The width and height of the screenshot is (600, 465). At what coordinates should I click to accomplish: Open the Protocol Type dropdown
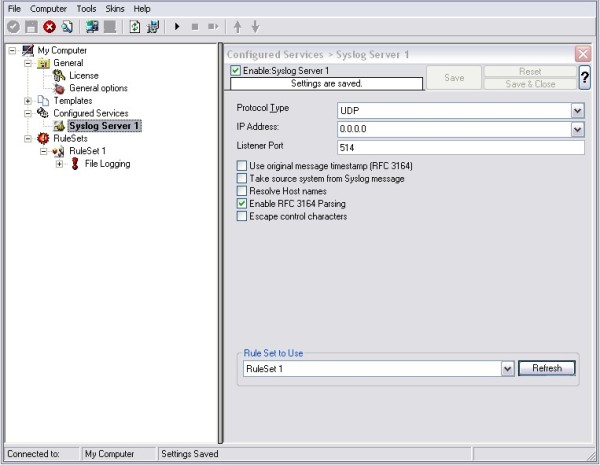(x=577, y=110)
